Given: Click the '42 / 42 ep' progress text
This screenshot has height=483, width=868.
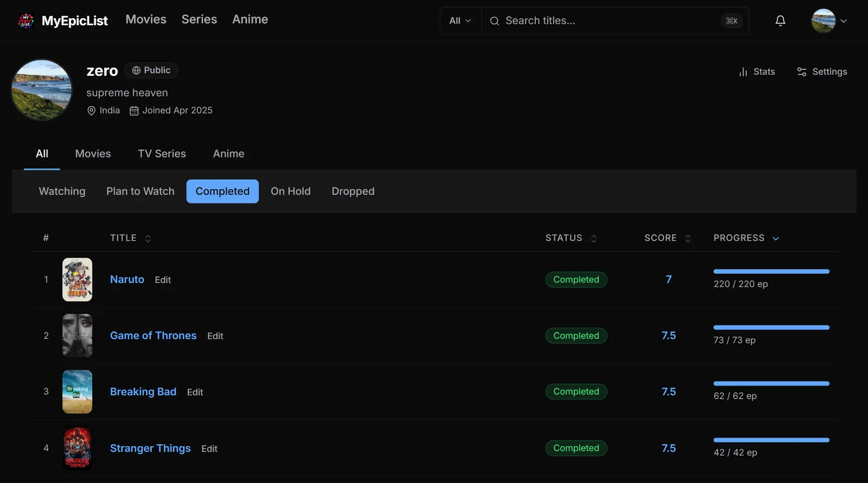Looking at the screenshot, I should click(735, 453).
